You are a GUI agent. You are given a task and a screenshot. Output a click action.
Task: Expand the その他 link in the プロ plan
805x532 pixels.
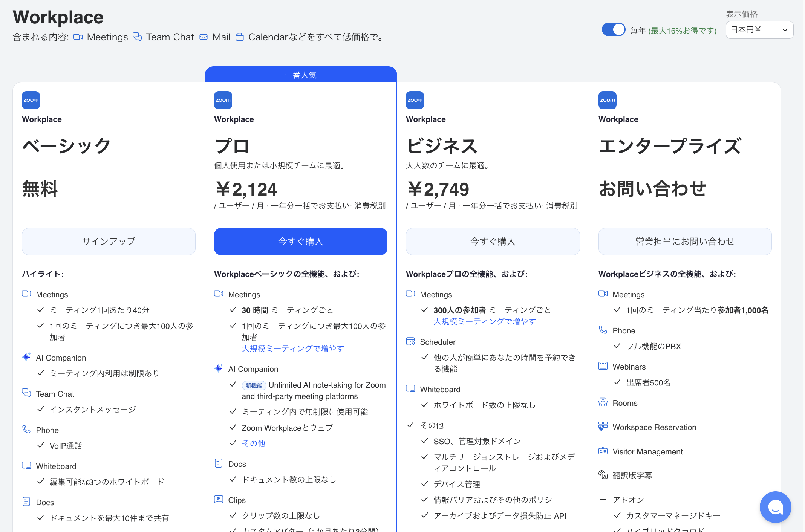(x=254, y=443)
